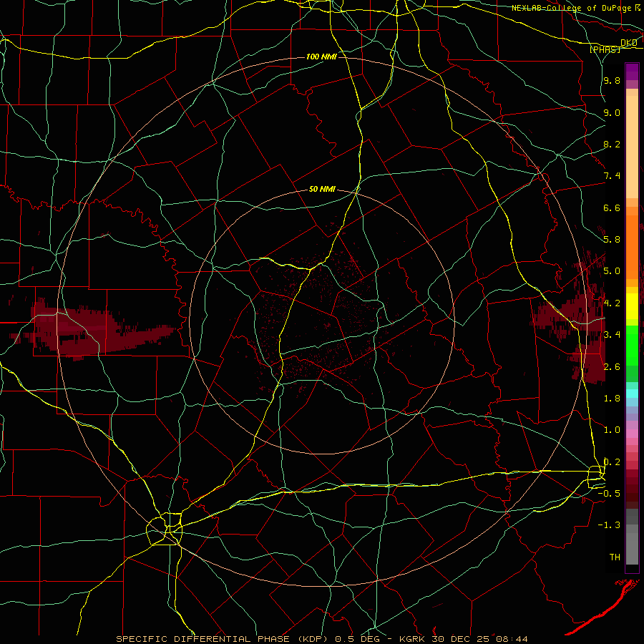Click the 5.8 value on the color scale
This screenshot has width=644, height=644.
point(612,239)
